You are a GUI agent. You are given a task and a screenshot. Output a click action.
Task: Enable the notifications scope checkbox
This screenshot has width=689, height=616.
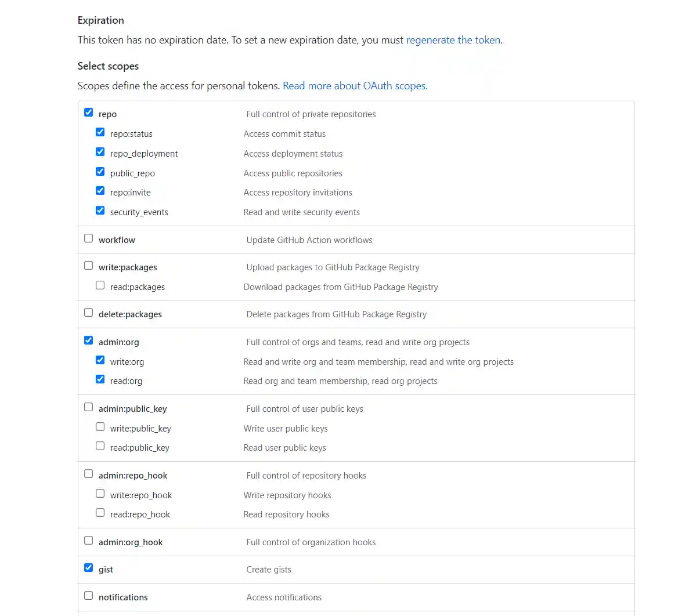tap(88, 596)
